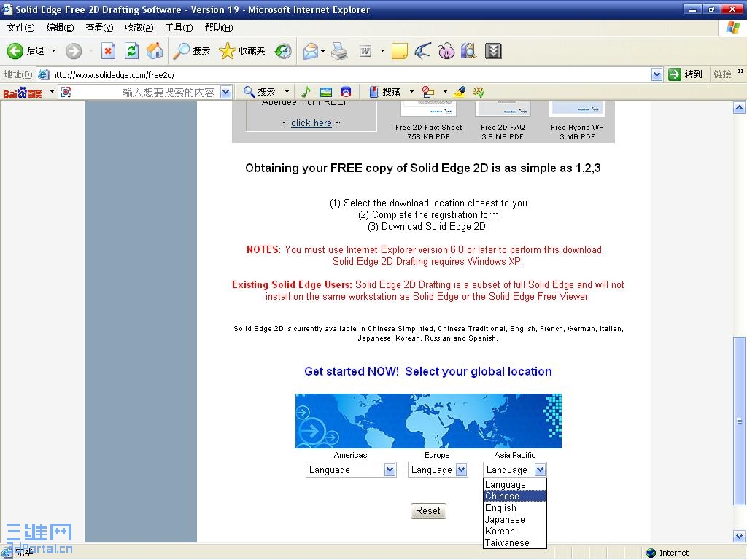Click the Reset button
The image size is (747, 560).
point(428,511)
